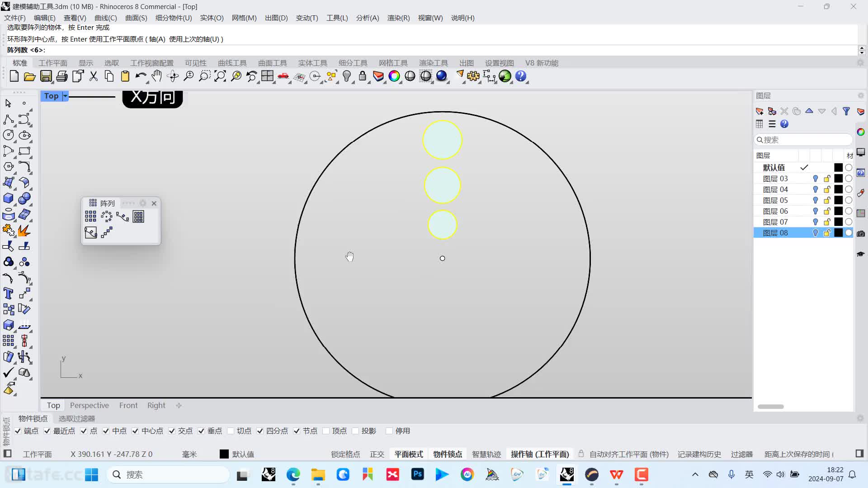Viewport: 868px width, 488px height.
Task: Open 变形(T) transform menu
Action: click(307, 18)
